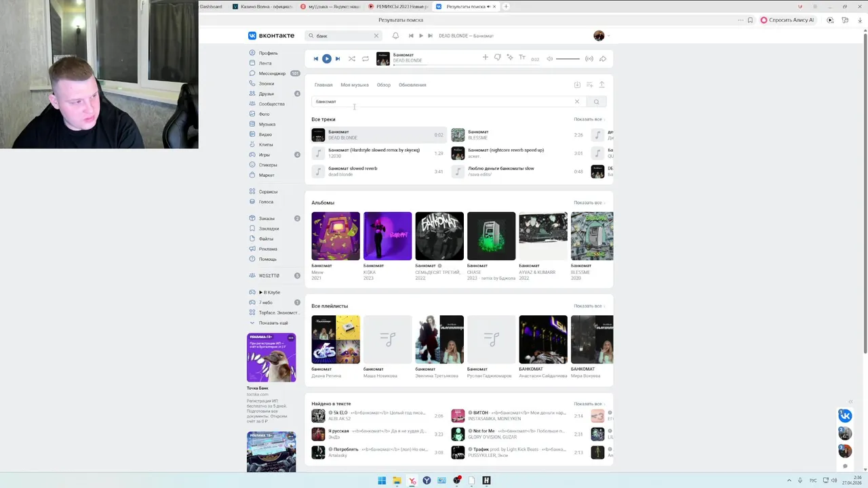Click the music search magnifier button
This screenshot has width=868, height=488.
[x=596, y=102]
